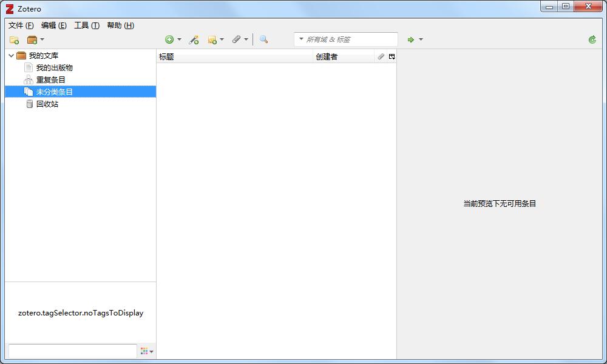The height and width of the screenshot is (364, 607).
Task: Open the New Item dropdown arrow
Action: 179,39
